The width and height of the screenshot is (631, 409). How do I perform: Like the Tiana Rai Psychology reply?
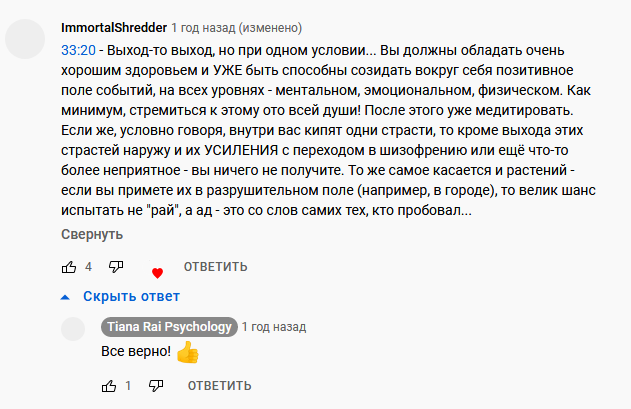109,386
